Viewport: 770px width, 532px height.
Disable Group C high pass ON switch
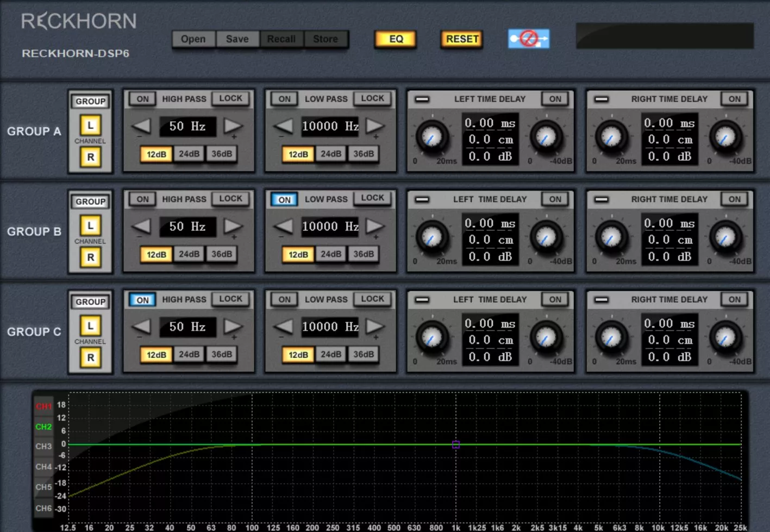(142, 300)
